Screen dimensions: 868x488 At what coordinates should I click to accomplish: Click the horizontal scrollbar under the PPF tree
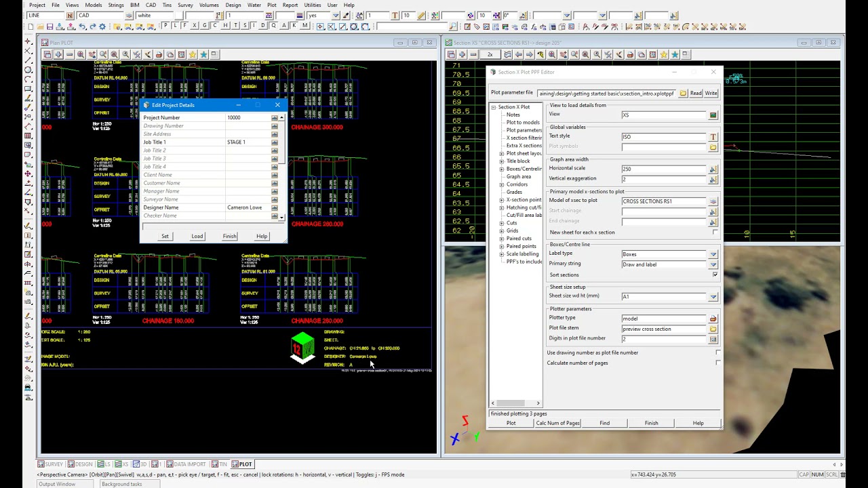(x=515, y=403)
